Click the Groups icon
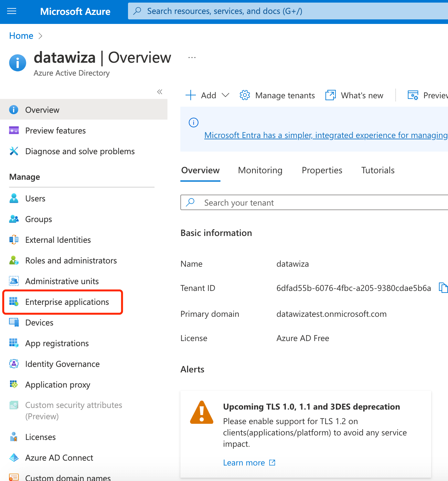The height and width of the screenshot is (481, 448). [14, 219]
